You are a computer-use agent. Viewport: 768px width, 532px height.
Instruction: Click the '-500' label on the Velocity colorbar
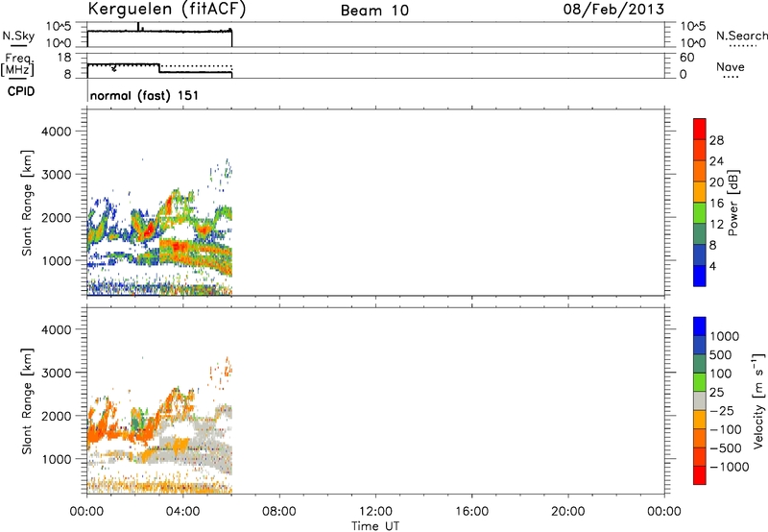pyautogui.click(x=726, y=448)
